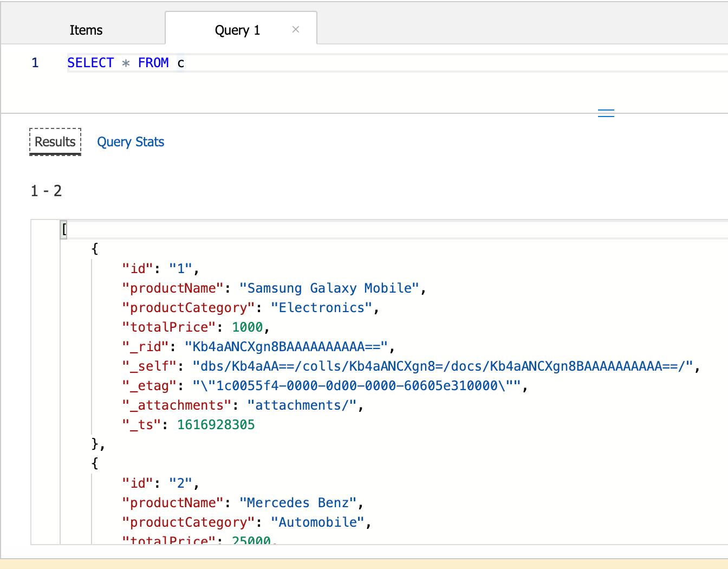Click the "Mercedes Benz" product name value

[298, 503]
